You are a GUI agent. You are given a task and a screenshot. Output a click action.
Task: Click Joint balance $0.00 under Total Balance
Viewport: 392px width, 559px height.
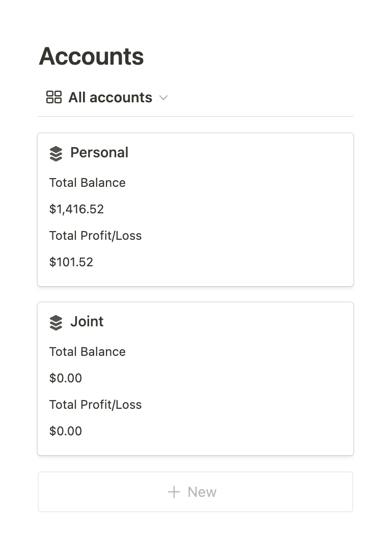click(x=66, y=378)
